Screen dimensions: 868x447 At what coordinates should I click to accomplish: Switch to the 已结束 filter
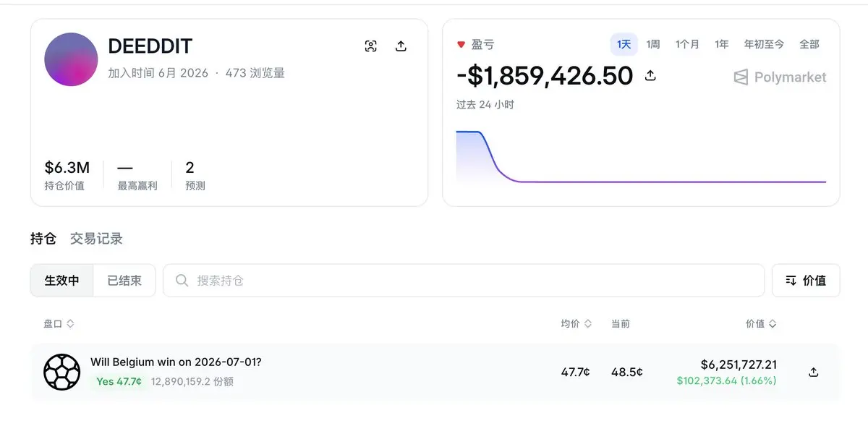(x=124, y=280)
